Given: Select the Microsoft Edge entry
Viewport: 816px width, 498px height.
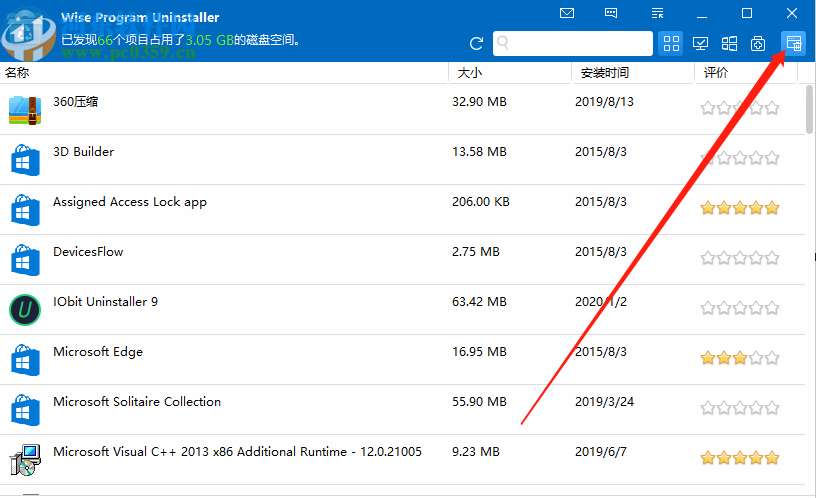Looking at the screenshot, I should point(98,352).
